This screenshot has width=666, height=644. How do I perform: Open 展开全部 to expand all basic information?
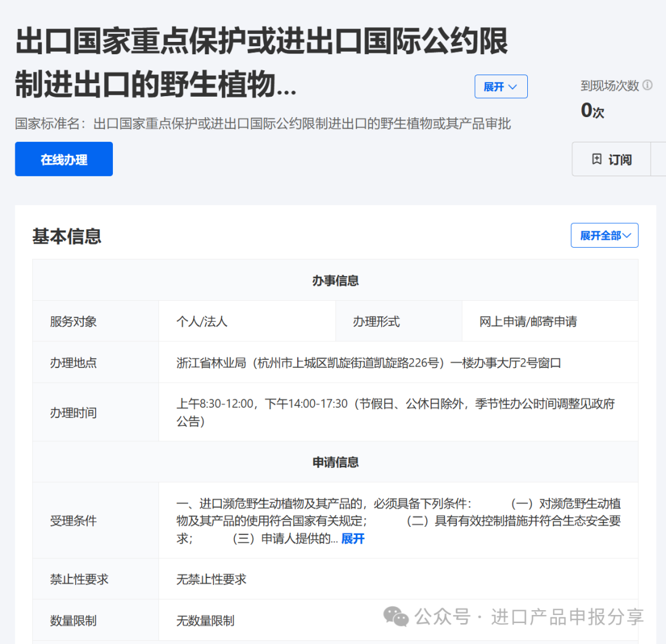pyautogui.click(x=604, y=235)
